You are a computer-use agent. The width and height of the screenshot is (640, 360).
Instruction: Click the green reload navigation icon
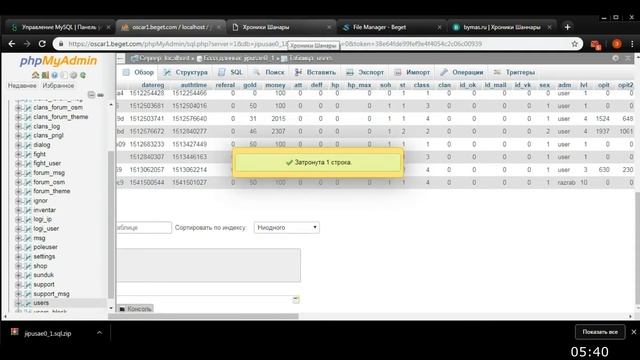pos(83,75)
